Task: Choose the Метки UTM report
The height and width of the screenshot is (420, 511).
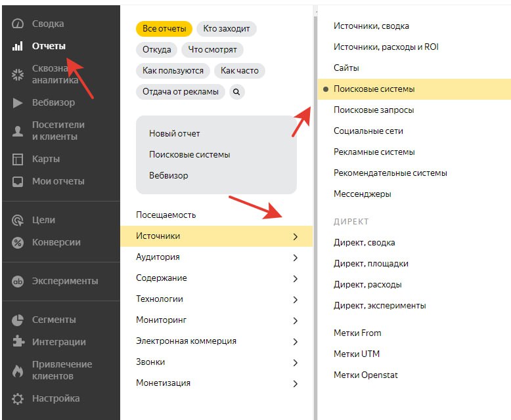Action: tap(357, 354)
